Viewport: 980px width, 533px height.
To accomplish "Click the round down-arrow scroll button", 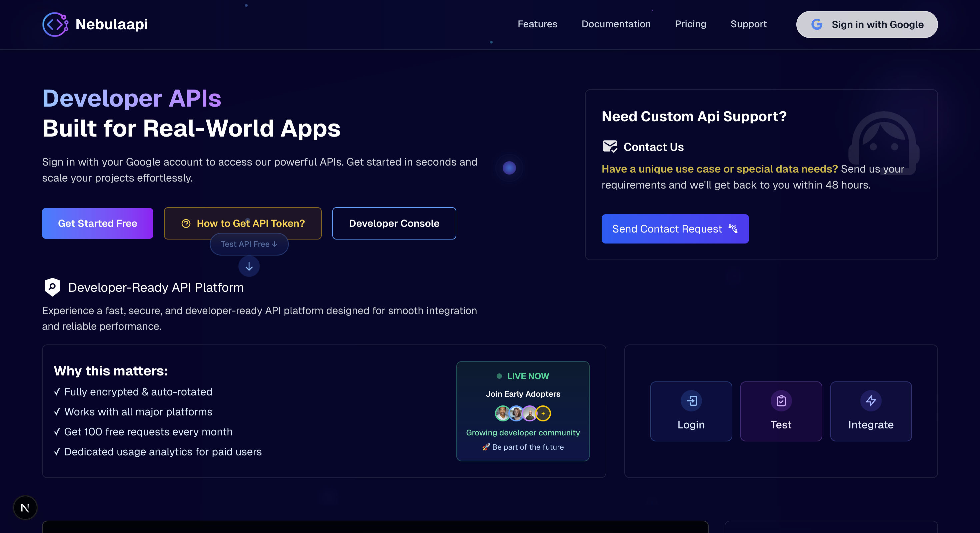I will coord(249,266).
